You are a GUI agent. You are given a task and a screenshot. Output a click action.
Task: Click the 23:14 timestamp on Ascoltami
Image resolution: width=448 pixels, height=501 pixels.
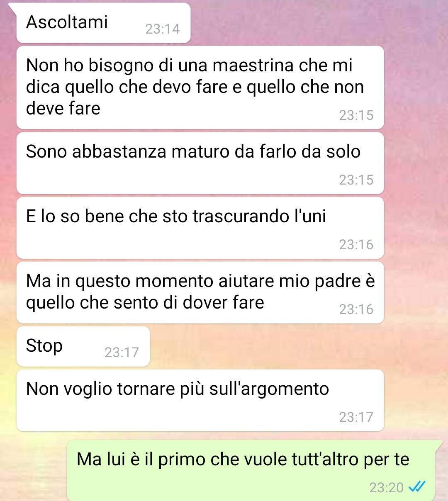(162, 29)
